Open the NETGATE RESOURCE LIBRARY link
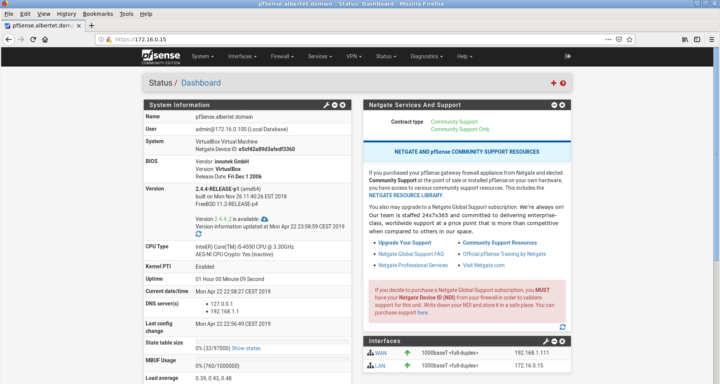 pyautogui.click(x=405, y=195)
